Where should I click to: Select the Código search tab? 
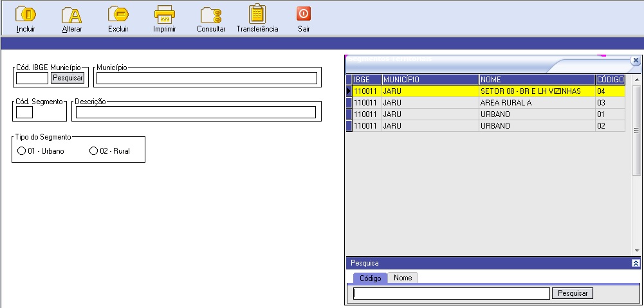pos(370,278)
